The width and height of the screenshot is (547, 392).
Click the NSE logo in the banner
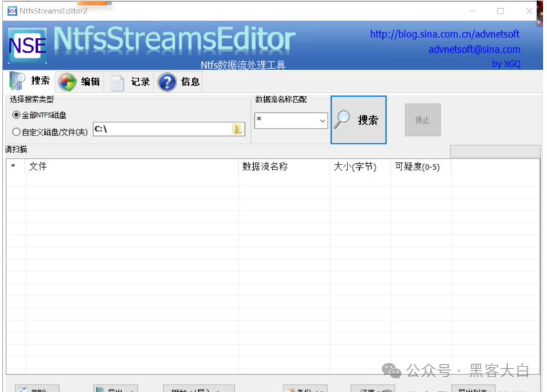click(x=27, y=46)
